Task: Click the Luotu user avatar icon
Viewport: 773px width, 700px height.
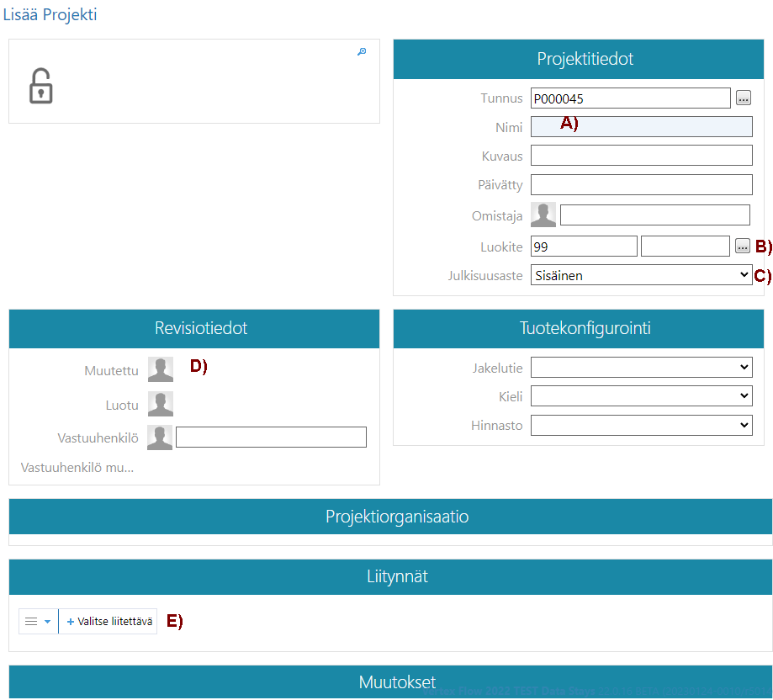Action: tap(161, 404)
